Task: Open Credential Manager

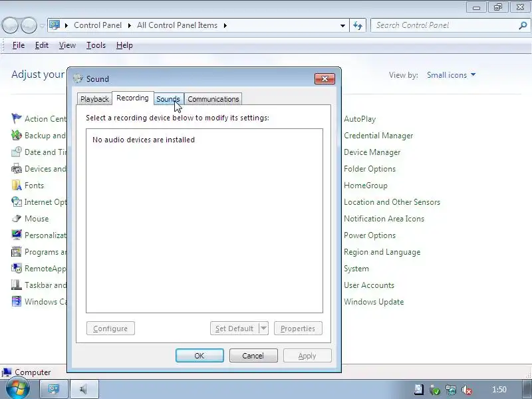Action: (x=378, y=136)
